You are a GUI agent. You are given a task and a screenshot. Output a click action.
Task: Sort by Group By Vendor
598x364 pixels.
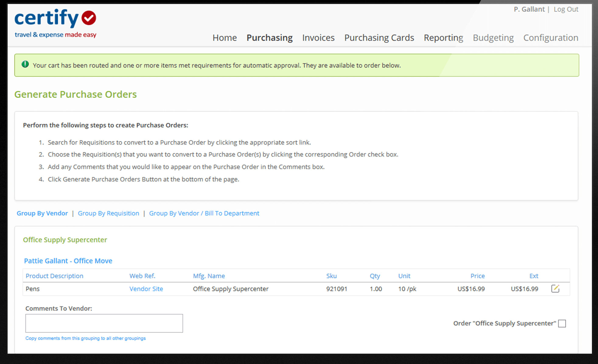coord(42,213)
